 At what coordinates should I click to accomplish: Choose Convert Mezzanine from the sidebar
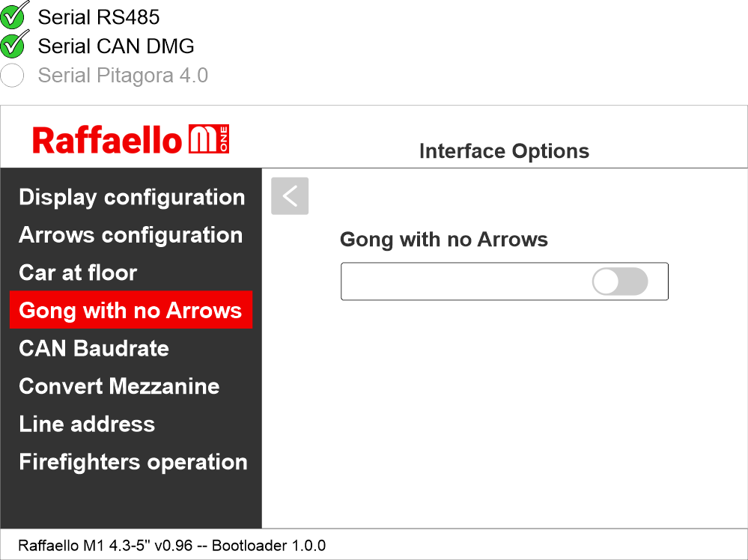tap(119, 386)
